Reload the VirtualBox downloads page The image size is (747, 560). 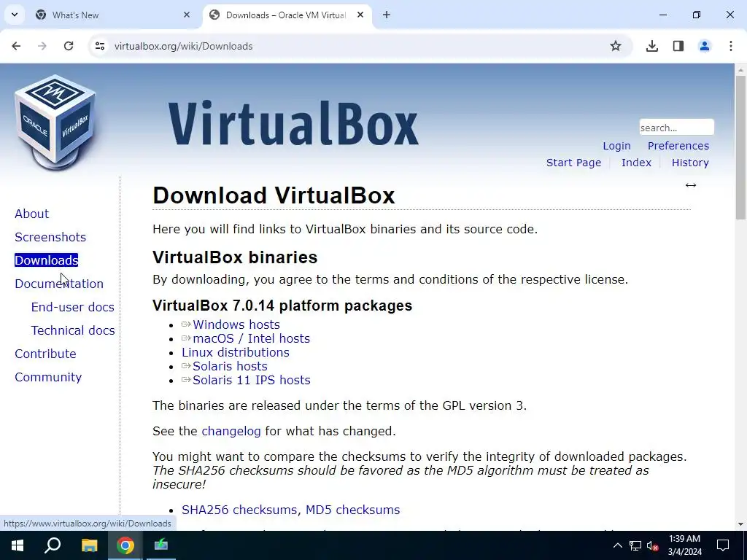tap(69, 46)
